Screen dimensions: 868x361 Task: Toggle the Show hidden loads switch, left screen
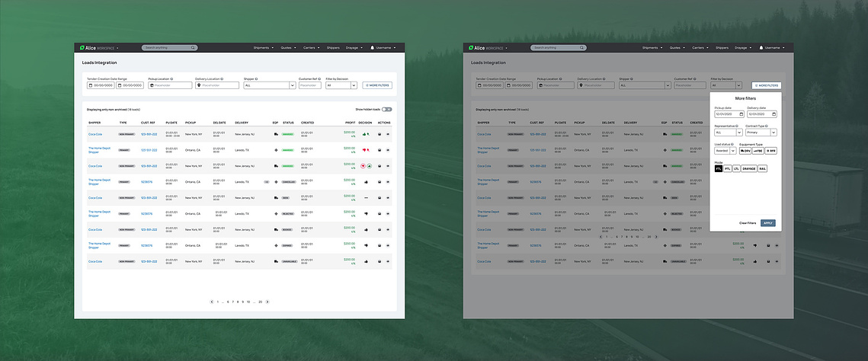click(x=387, y=110)
